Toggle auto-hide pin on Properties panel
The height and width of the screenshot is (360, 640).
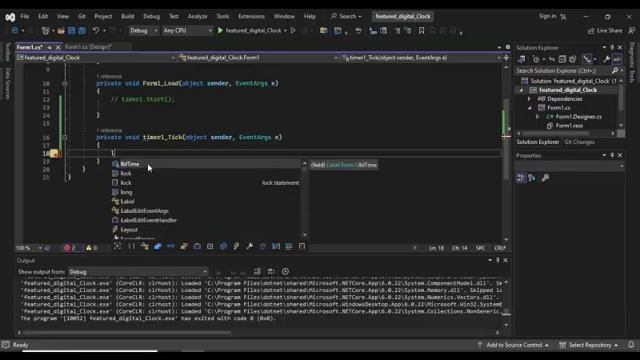click(612, 156)
